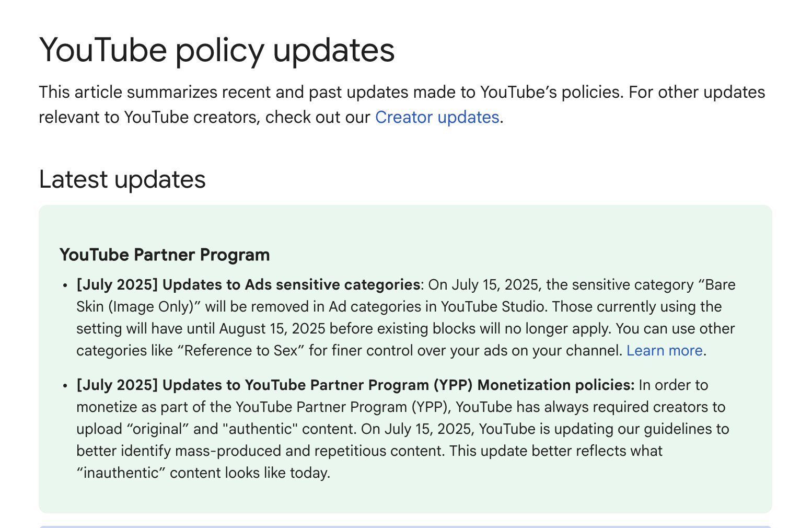Click bold Updates to Ads sensitive categories title
812x528 pixels.
click(291, 284)
